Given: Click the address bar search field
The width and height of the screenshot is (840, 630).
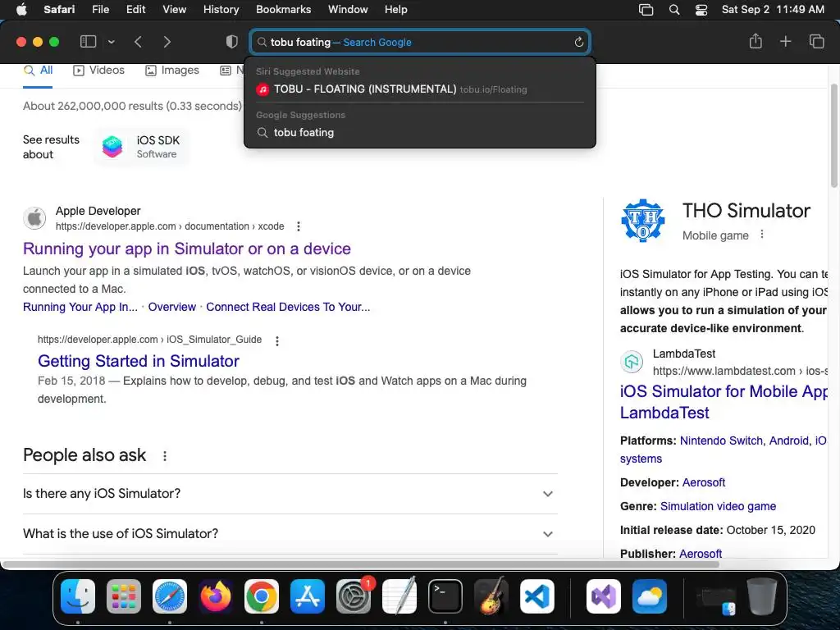Looking at the screenshot, I should 420,43.
